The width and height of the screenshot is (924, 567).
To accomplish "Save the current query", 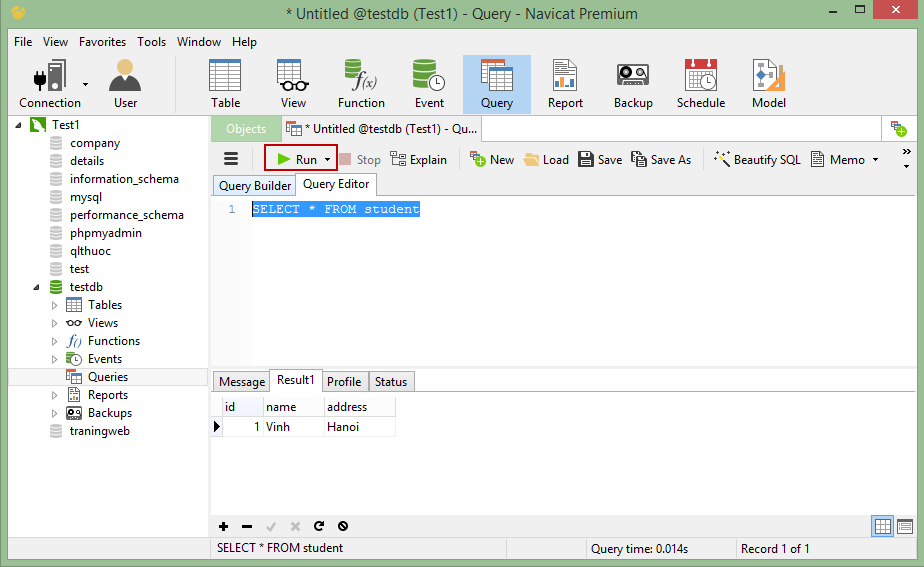I will click(x=600, y=160).
